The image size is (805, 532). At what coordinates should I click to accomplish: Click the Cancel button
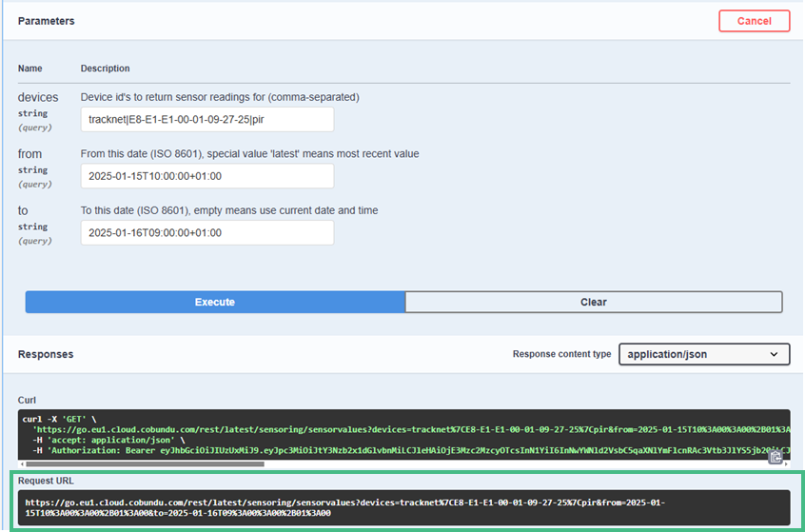755,21
